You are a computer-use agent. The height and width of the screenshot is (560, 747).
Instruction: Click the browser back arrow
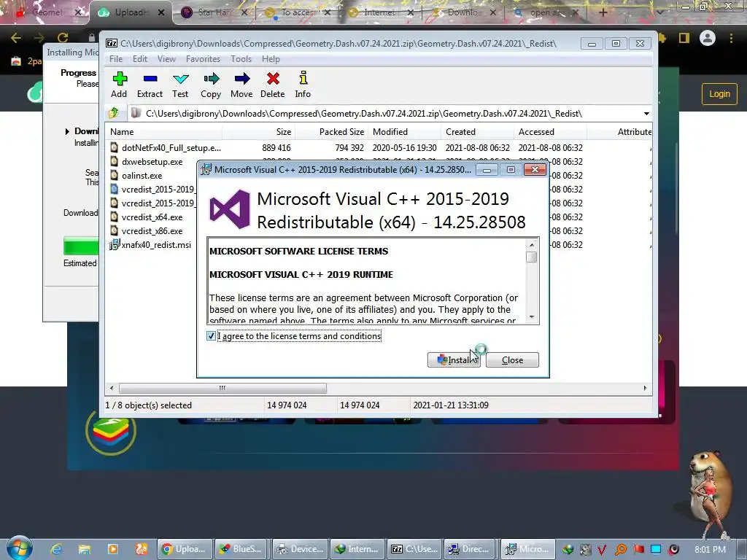16,38
